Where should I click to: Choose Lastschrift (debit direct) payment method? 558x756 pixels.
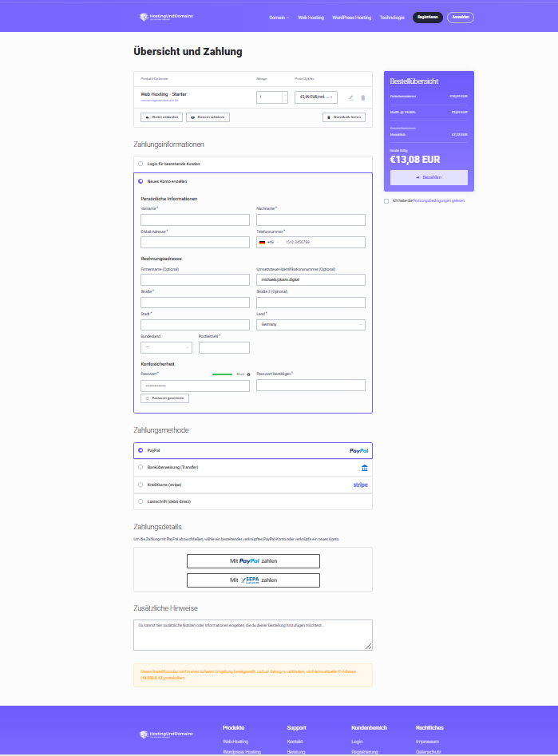tap(253, 501)
